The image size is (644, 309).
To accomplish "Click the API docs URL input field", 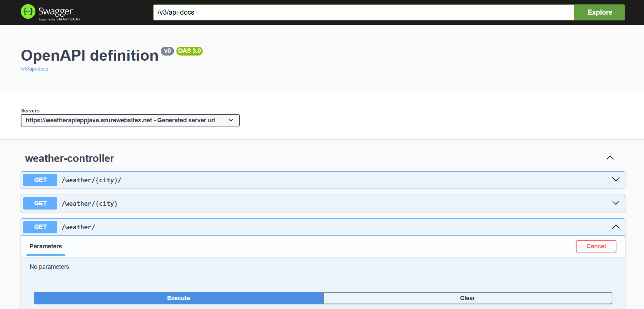I will pyautogui.click(x=363, y=13).
